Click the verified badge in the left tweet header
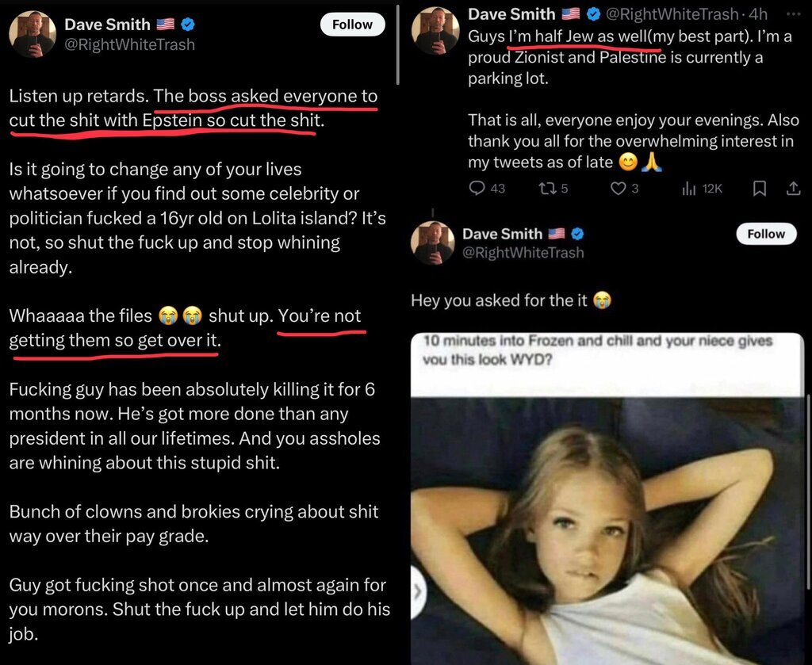 [188, 25]
